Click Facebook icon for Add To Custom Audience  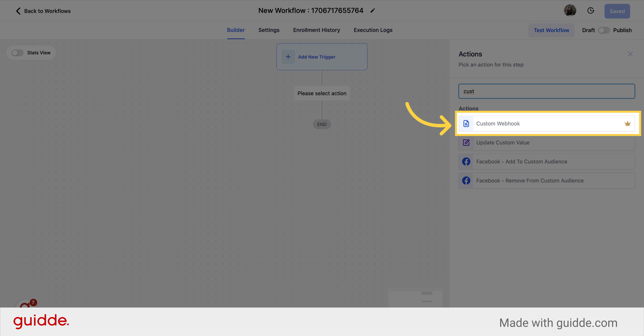coord(466,162)
